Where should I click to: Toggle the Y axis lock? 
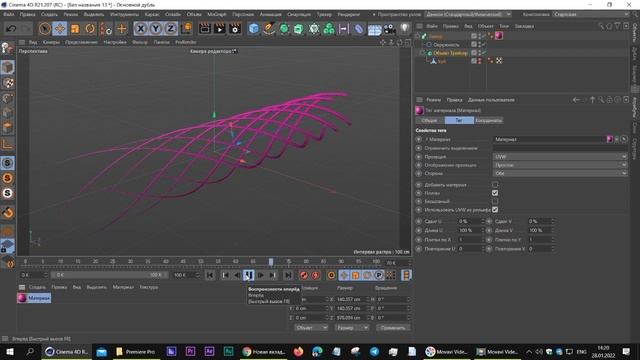[x=156, y=29]
